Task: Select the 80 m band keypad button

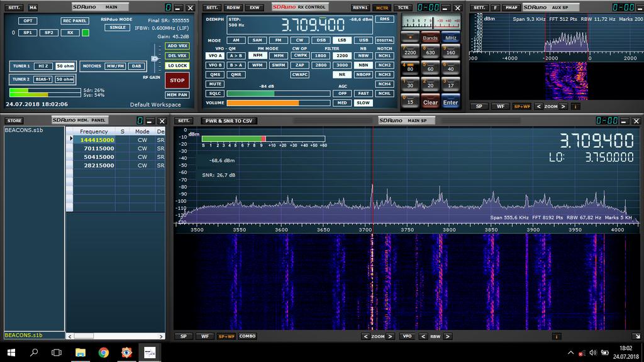Action: (x=410, y=67)
